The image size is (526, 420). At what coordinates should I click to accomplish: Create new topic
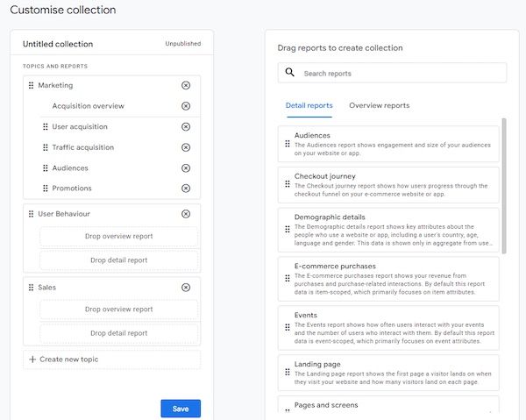(68, 359)
